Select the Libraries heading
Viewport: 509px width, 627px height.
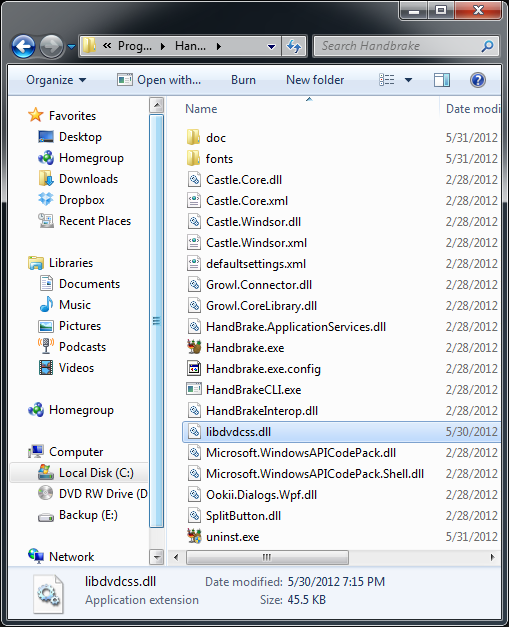(x=61, y=263)
